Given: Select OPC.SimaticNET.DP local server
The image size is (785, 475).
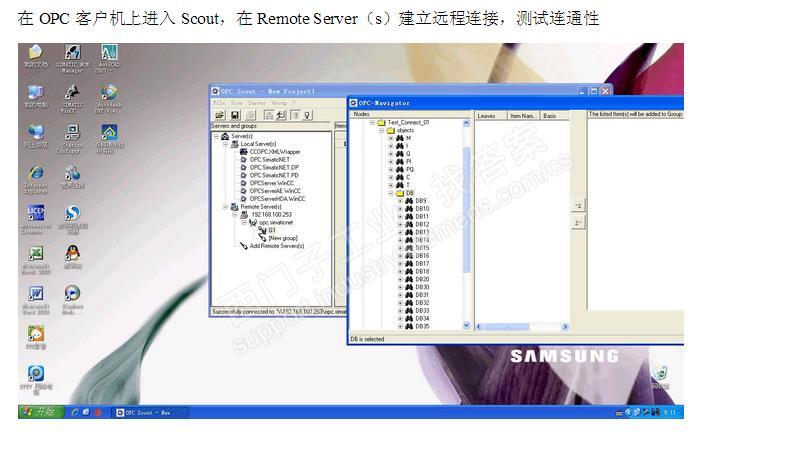Looking at the screenshot, I should (274, 168).
